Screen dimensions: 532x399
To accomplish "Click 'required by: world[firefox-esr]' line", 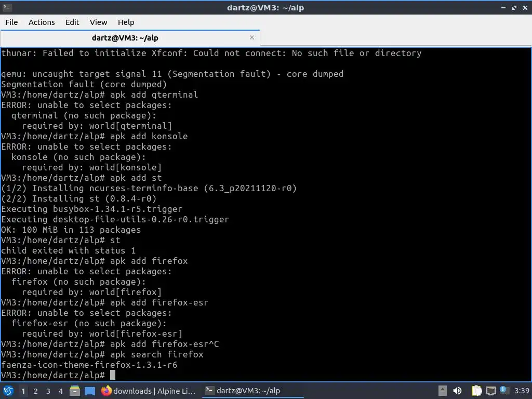I will click(x=102, y=334).
